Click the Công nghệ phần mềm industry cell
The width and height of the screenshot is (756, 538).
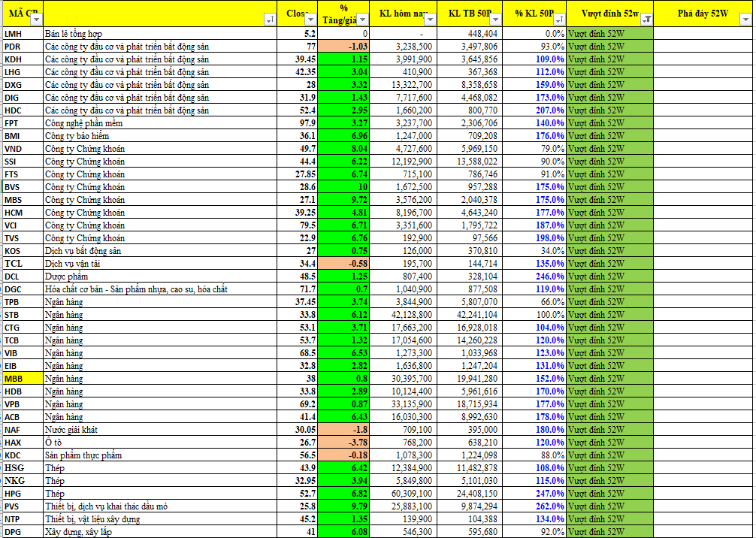point(160,123)
